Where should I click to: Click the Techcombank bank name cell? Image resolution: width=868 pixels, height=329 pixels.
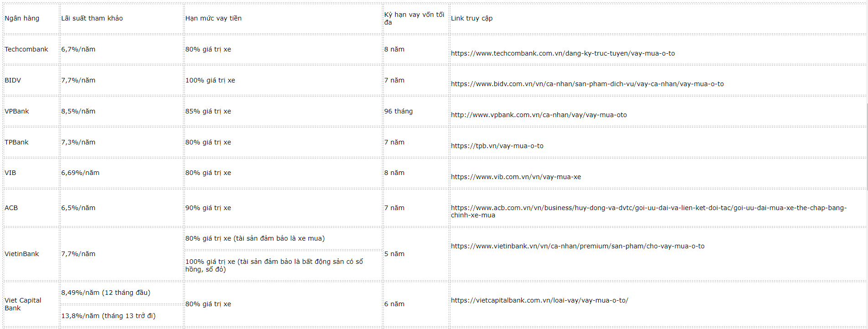(26, 49)
